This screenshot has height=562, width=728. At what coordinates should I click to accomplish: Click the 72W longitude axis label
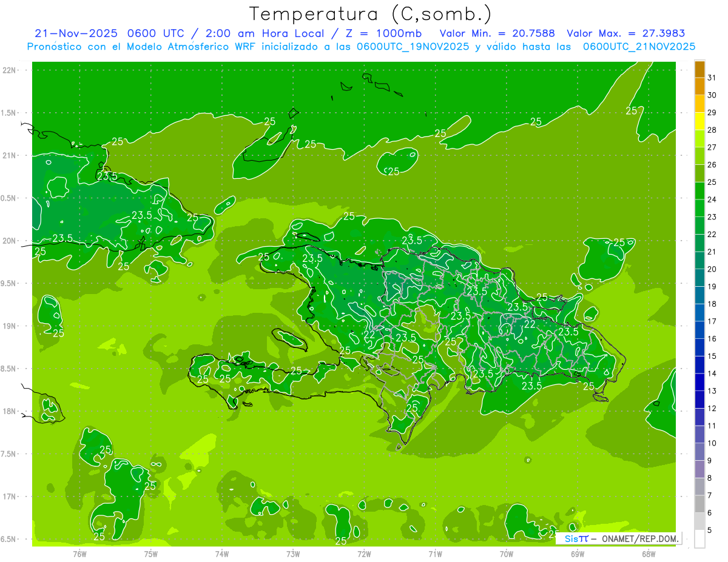[364, 554]
